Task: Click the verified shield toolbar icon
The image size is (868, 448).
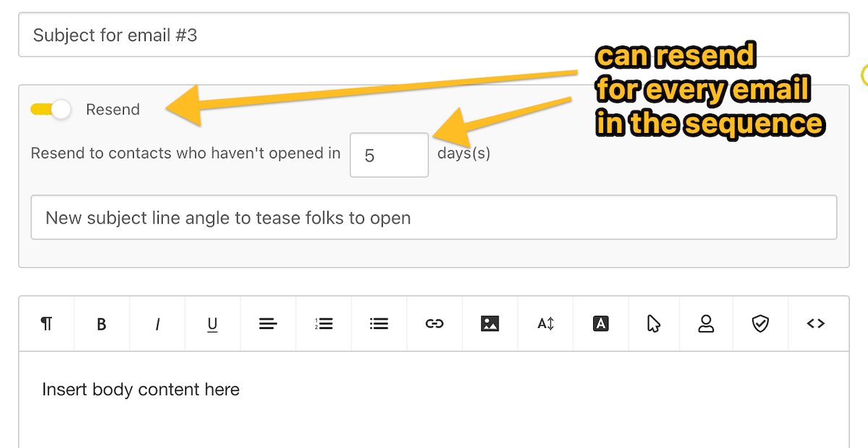Action: [761, 324]
